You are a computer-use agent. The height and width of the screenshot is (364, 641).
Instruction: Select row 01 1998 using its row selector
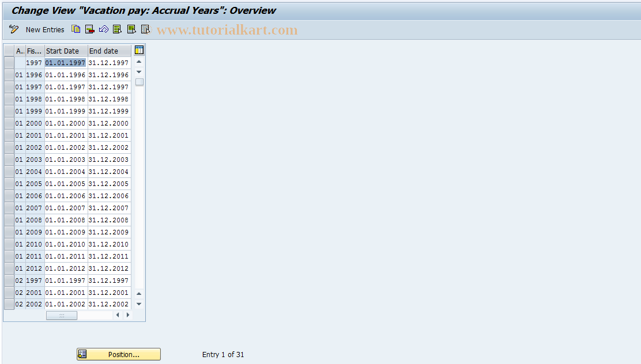point(9,99)
